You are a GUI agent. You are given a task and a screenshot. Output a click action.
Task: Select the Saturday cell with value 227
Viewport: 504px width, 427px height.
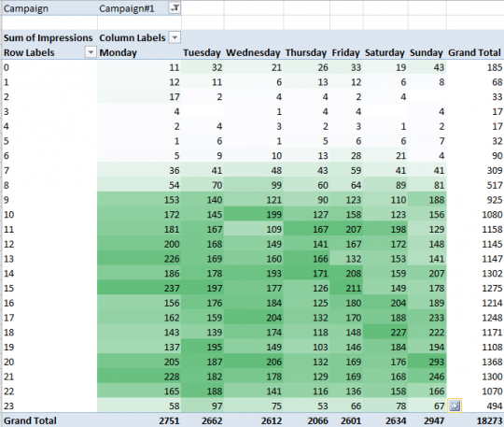385,332
